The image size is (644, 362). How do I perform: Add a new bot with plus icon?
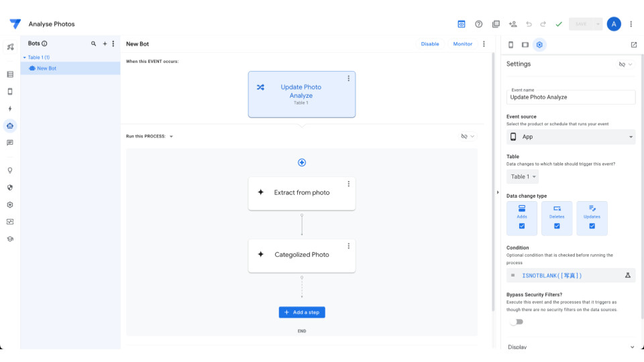105,44
